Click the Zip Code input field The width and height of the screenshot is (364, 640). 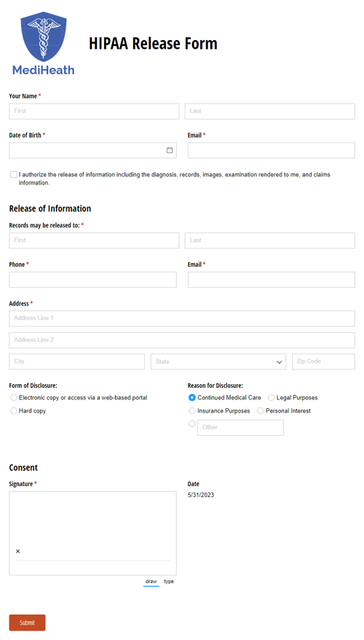tap(323, 362)
